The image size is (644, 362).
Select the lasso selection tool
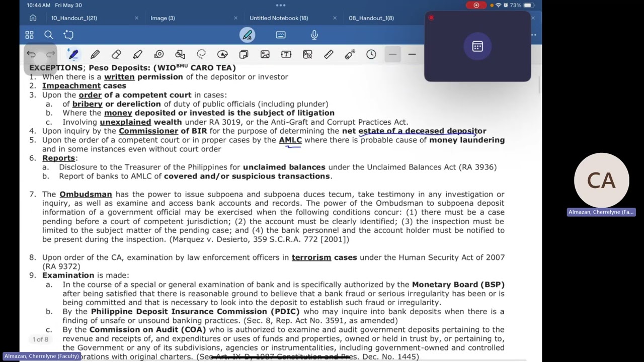point(201,54)
